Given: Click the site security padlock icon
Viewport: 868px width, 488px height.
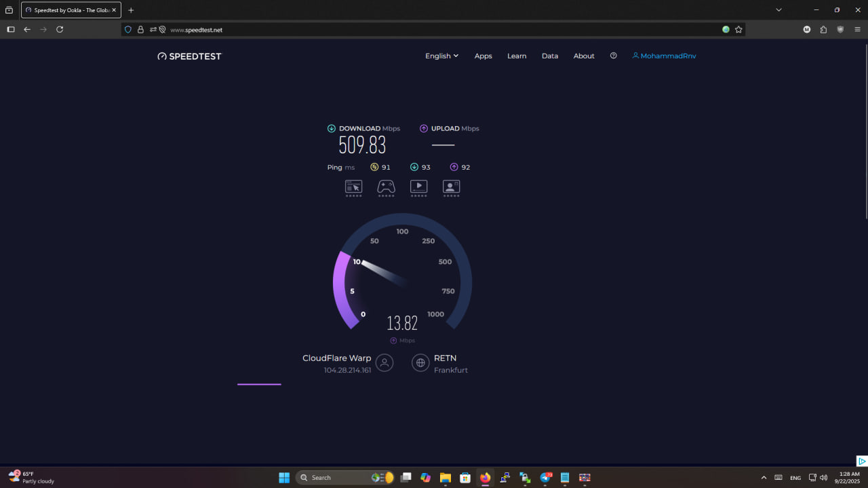Looking at the screenshot, I should (x=140, y=30).
